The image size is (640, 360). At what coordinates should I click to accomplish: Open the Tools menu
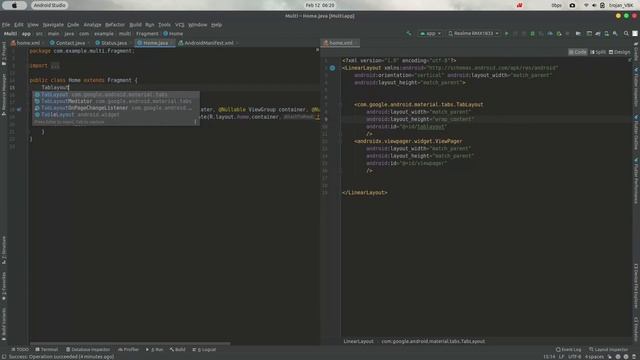[x=164, y=24]
